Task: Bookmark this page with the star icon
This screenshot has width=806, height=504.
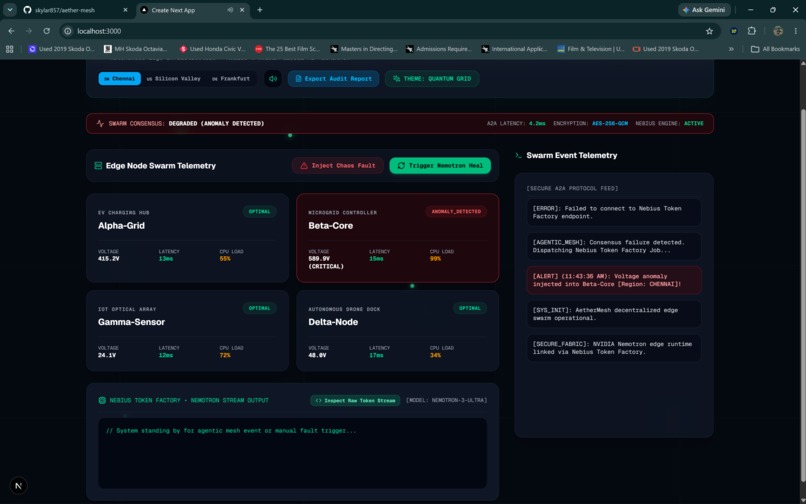Action: point(709,31)
